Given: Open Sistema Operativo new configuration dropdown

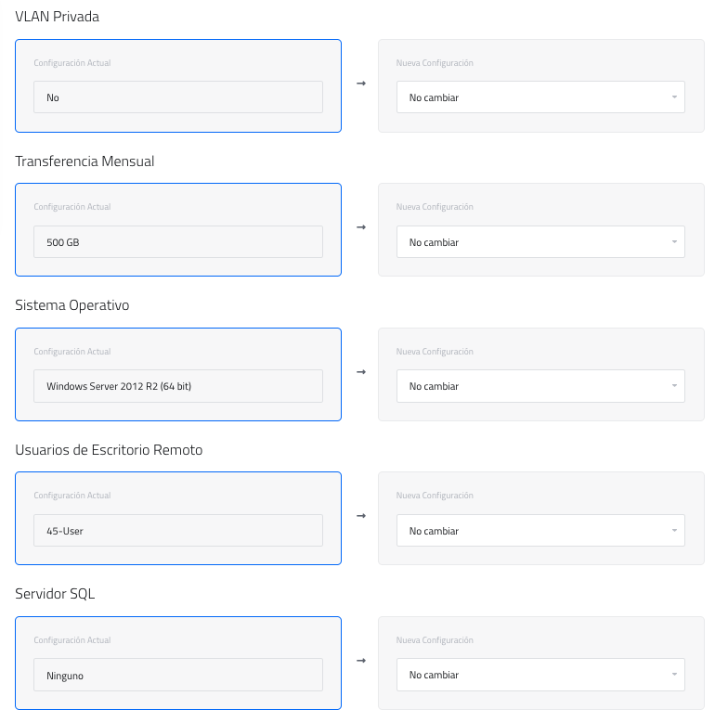Looking at the screenshot, I should (540, 386).
